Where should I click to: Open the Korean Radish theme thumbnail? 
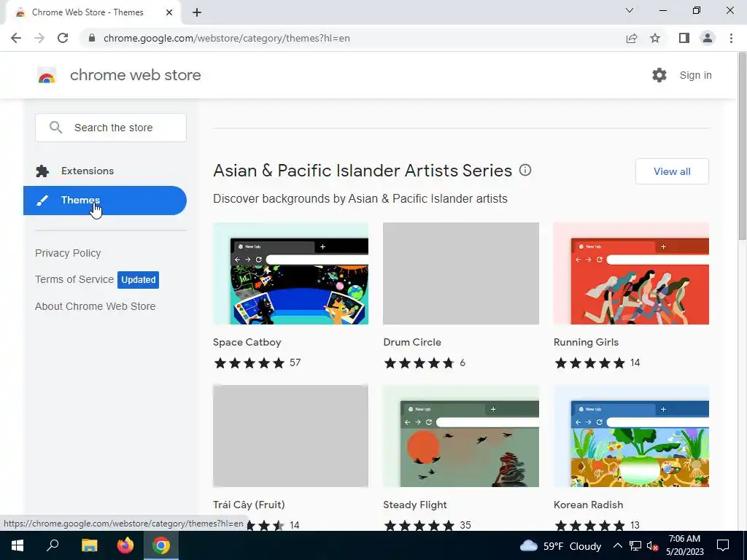click(x=631, y=436)
